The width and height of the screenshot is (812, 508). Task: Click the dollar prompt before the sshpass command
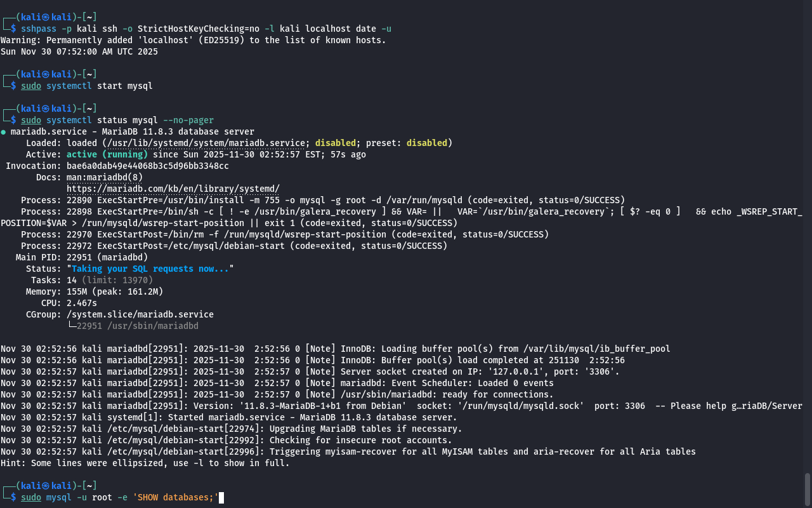(x=13, y=29)
